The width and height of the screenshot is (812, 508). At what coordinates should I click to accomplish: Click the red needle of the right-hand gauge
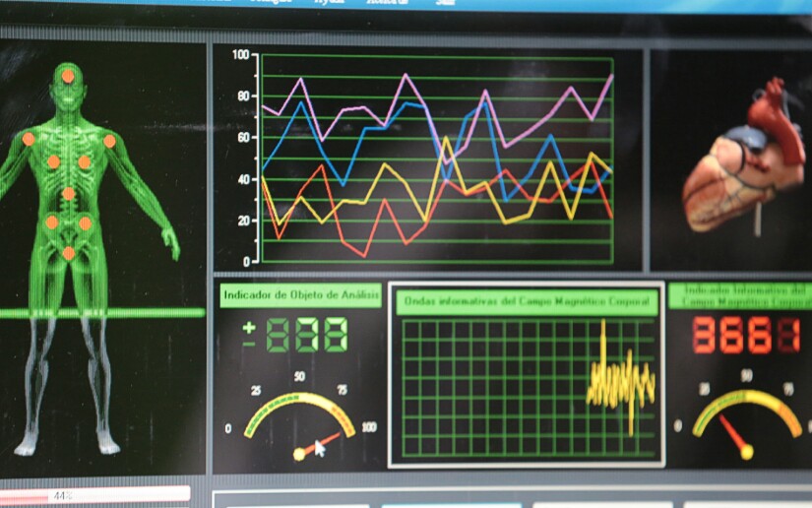[731, 433]
